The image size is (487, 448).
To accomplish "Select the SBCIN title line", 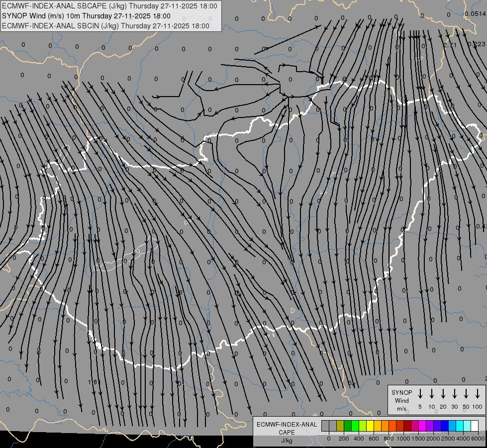I will [105, 26].
